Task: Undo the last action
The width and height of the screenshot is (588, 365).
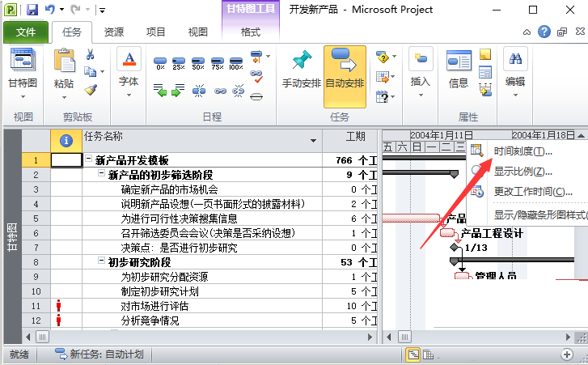Action: point(49,10)
